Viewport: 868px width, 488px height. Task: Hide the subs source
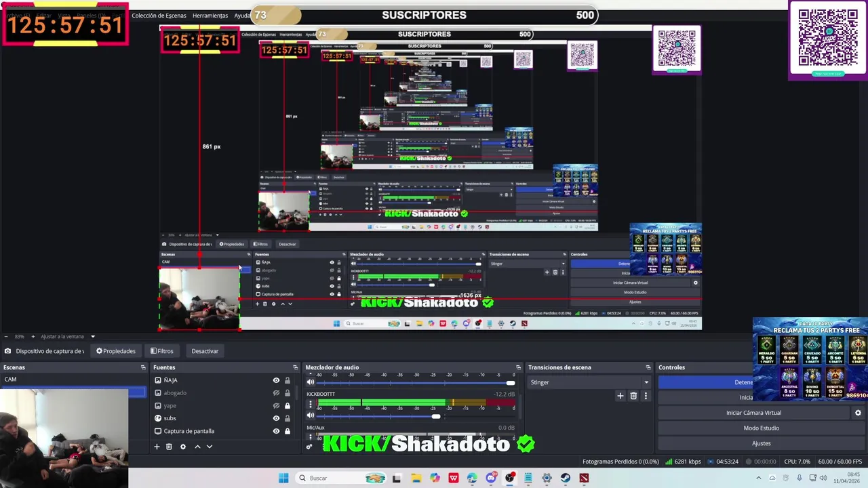(x=276, y=418)
